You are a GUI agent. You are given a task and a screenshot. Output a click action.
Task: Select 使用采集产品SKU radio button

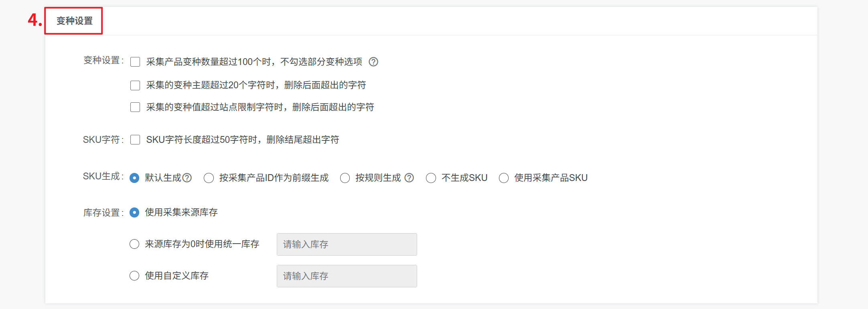tap(504, 178)
